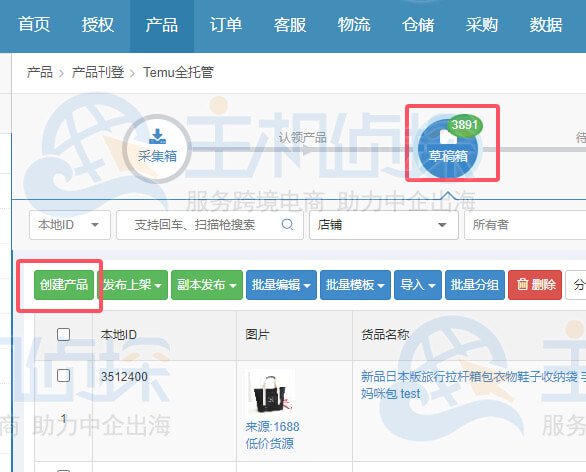
Task: Click the 货品名称 column header
Action: 385,334
